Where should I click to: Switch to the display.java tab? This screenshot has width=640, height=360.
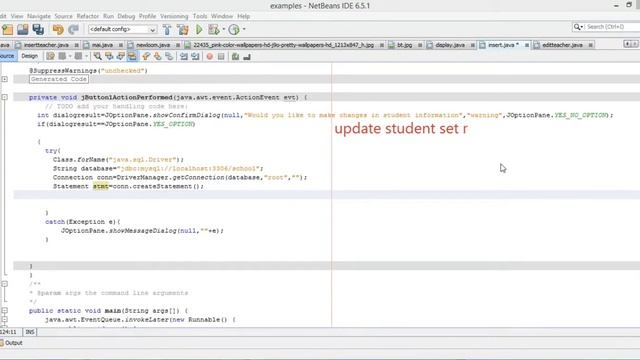[450, 45]
